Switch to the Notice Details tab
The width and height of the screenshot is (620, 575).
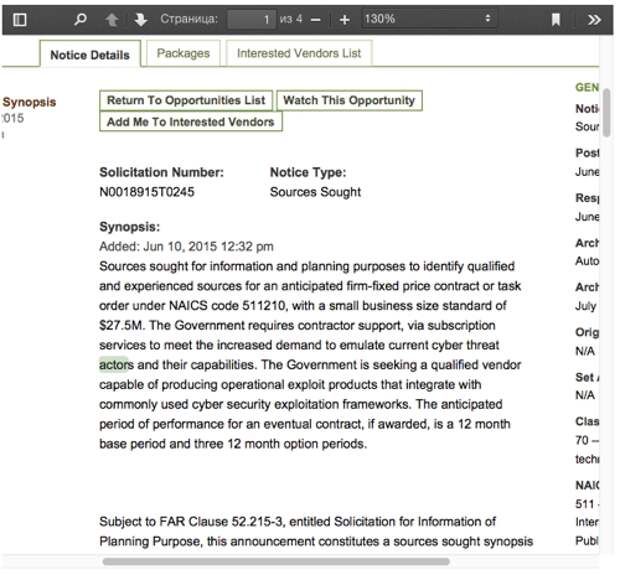tap(90, 54)
